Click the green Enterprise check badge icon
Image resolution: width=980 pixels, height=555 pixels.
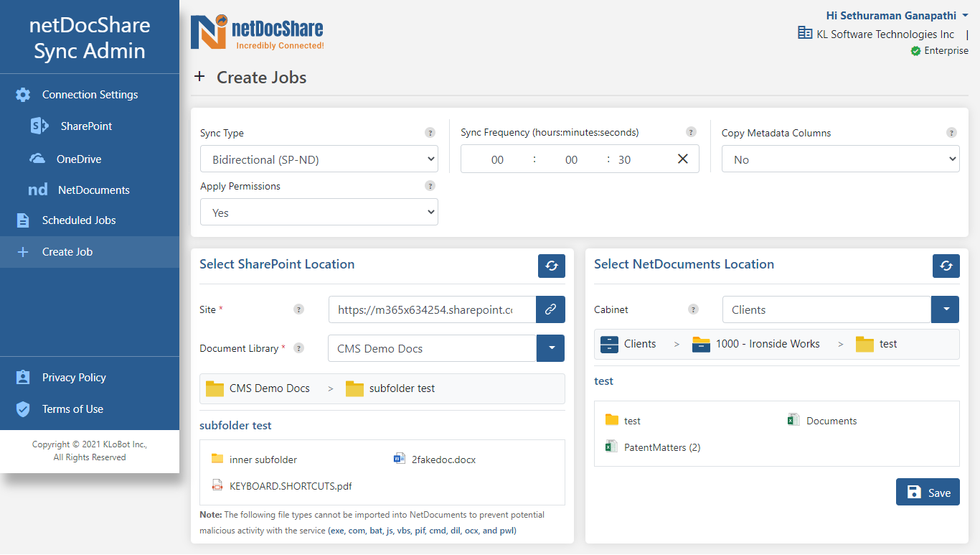coord(915,51)
